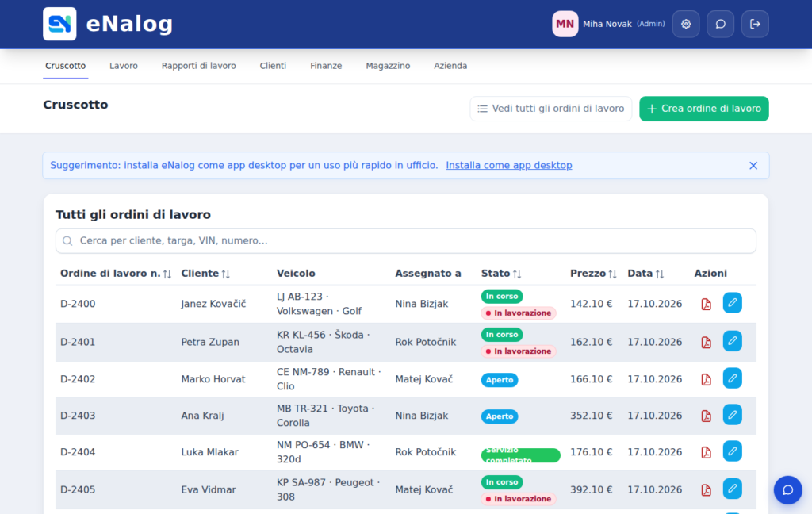The image size is (812, 514).
Task: Switch to the Lavoro tab
Action: [x=123, y=66]
